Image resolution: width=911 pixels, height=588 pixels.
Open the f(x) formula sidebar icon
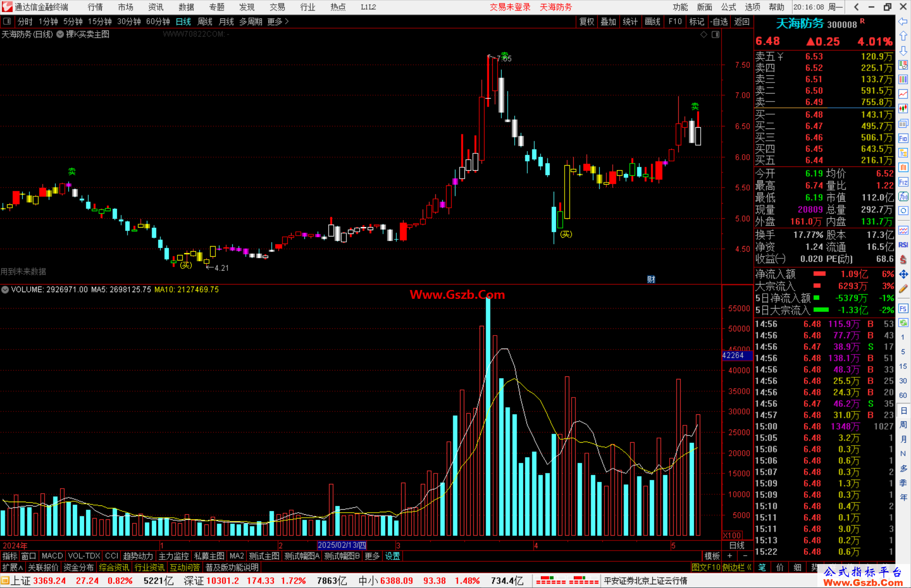(x=903, y=196)
